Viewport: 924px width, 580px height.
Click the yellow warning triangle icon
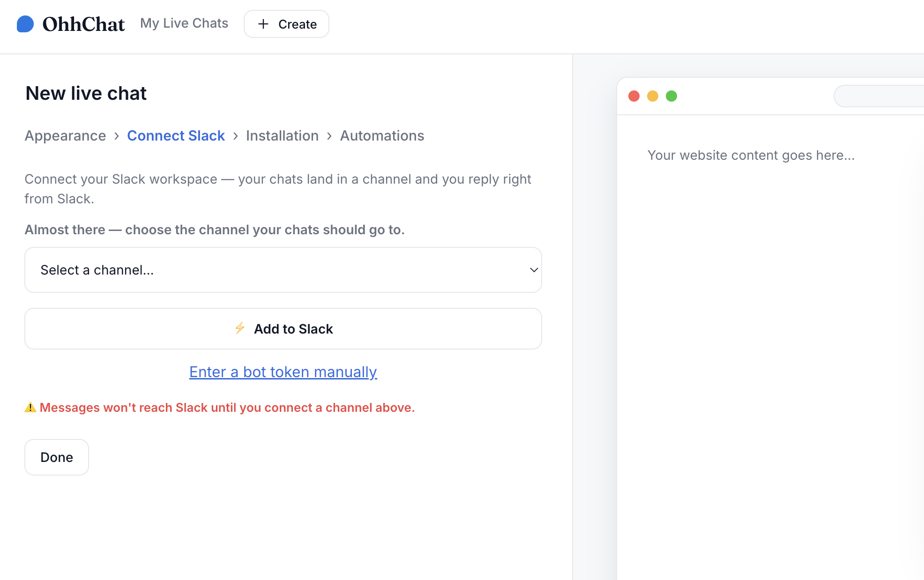point(30,408)
